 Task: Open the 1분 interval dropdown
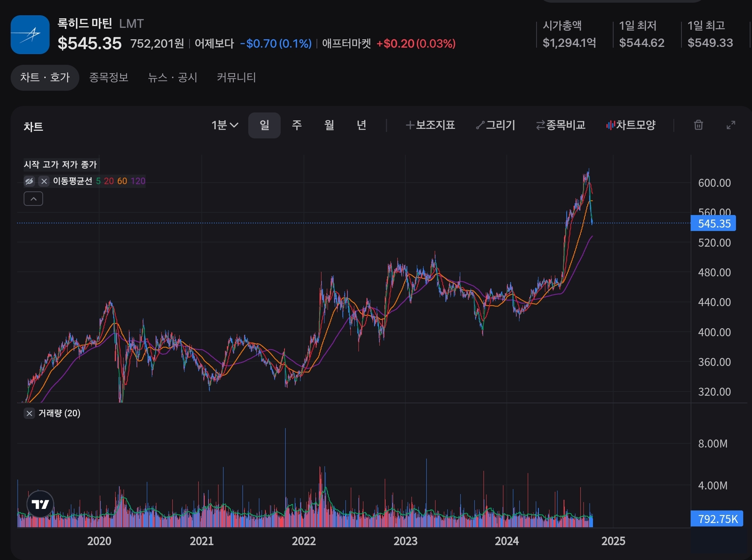(x=225, y=125)
